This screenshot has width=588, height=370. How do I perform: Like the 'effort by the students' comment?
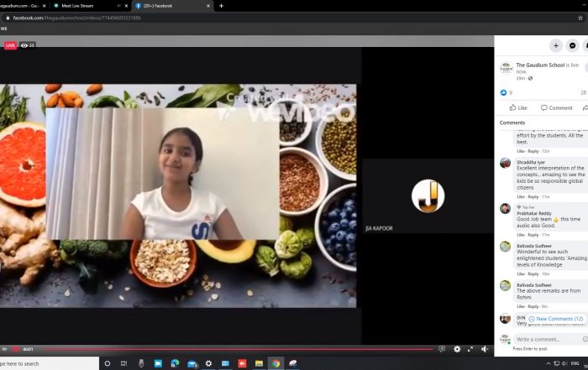(521, 151)
